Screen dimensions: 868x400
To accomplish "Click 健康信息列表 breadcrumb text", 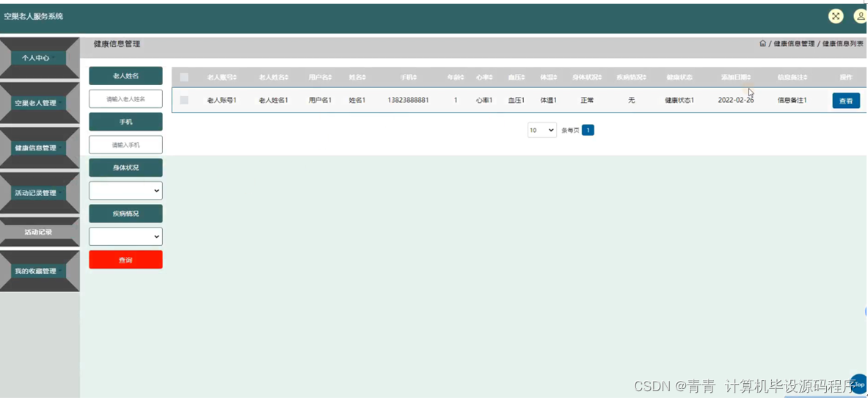I will pos(842,44).
